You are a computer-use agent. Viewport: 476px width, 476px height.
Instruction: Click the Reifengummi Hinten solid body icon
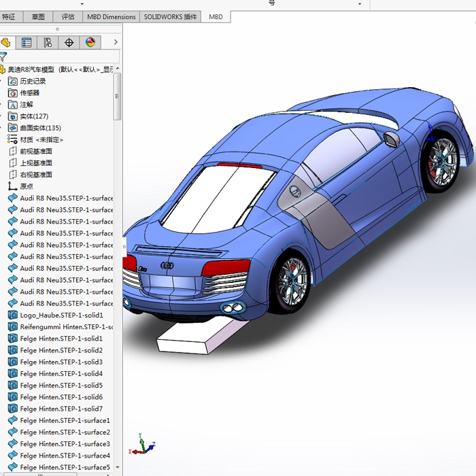[x=13, y=326]
